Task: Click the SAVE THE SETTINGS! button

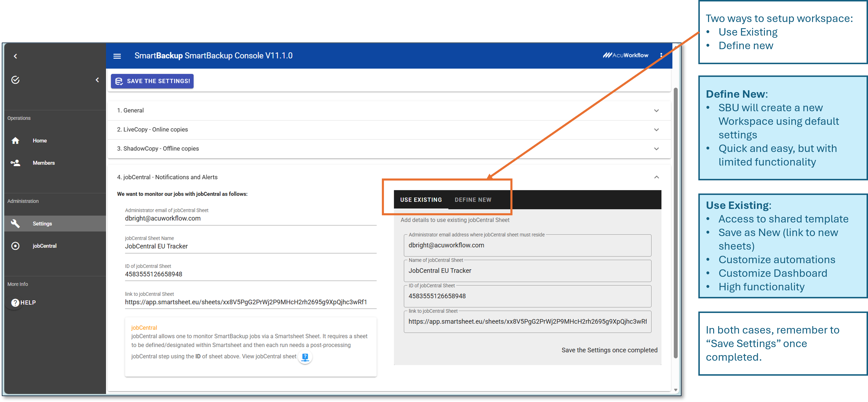Action: pos(152,81)
